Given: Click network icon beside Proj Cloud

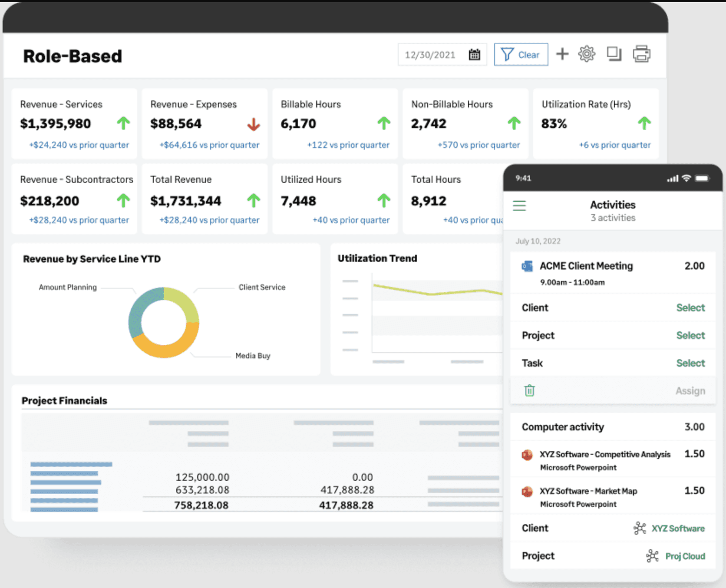Looking at the screenshot, I should 652,556.
